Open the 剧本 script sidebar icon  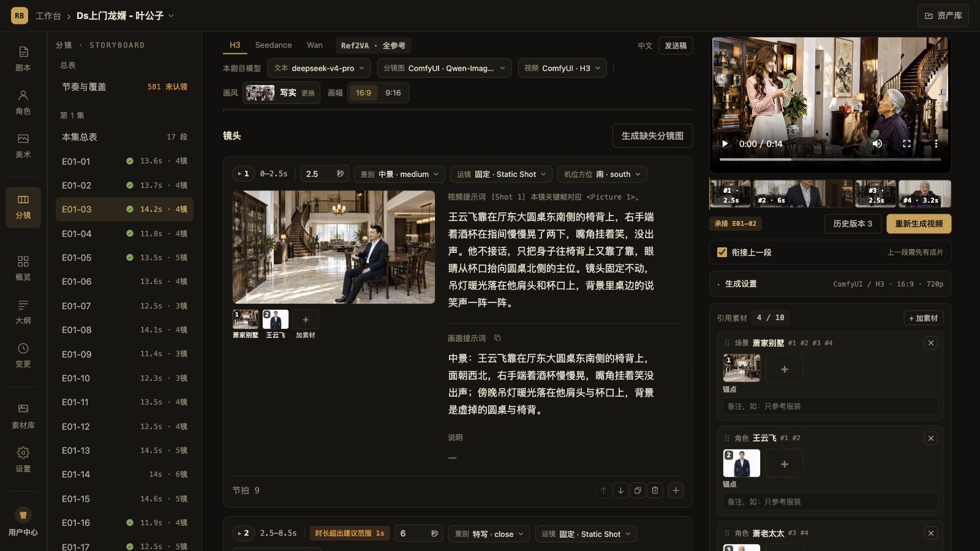23,59
